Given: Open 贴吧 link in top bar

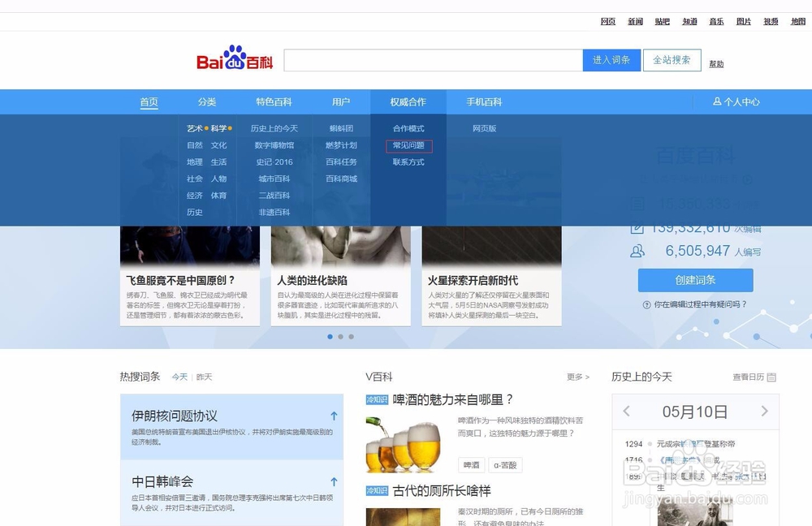Looking at the screenshot, I should (663, 21).
